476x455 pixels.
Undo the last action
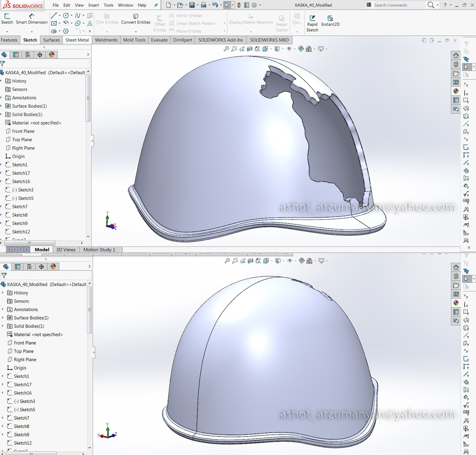pyautogui.click(x=215, y=5)
